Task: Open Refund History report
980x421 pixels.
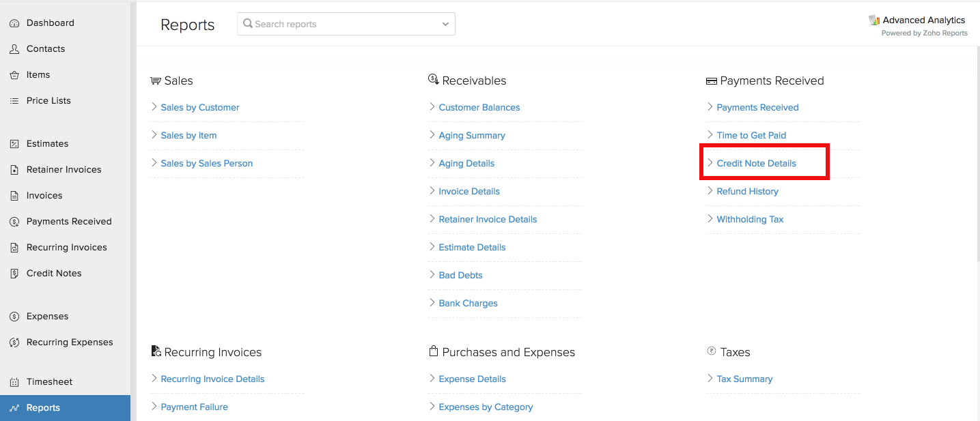Action: click(x=747, y=192)
